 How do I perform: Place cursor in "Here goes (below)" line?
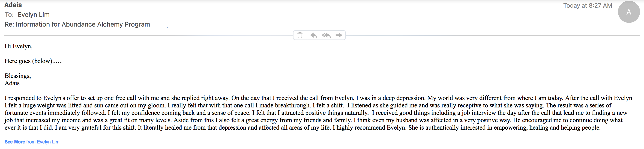[33, 61]
